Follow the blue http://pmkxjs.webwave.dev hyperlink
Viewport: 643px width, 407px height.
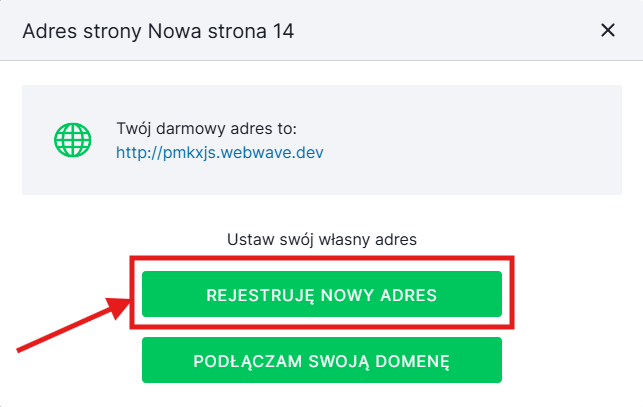220,153
